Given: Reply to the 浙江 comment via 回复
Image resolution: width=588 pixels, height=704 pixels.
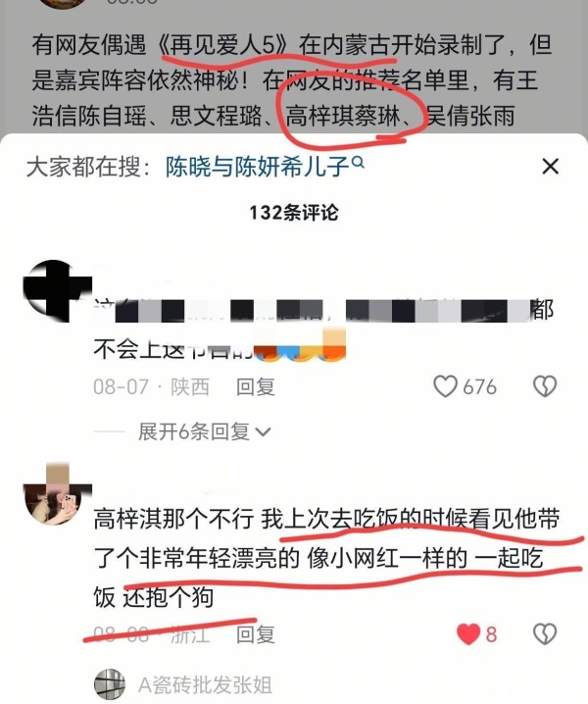Looking at the screenshot, I should pos(256,634).
